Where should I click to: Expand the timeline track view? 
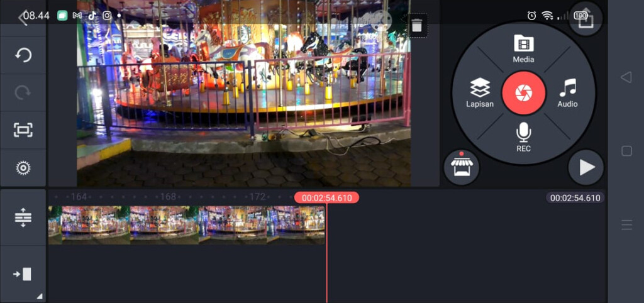(23, 218)
